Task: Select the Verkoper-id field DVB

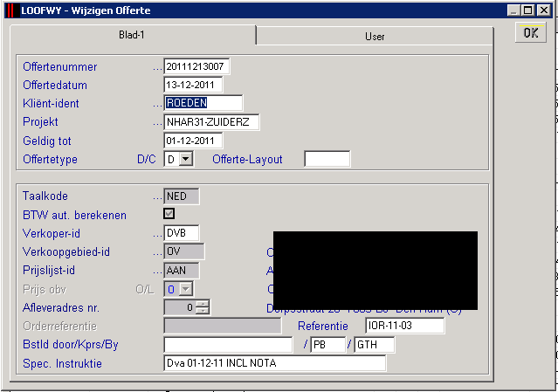Action: 182,233
